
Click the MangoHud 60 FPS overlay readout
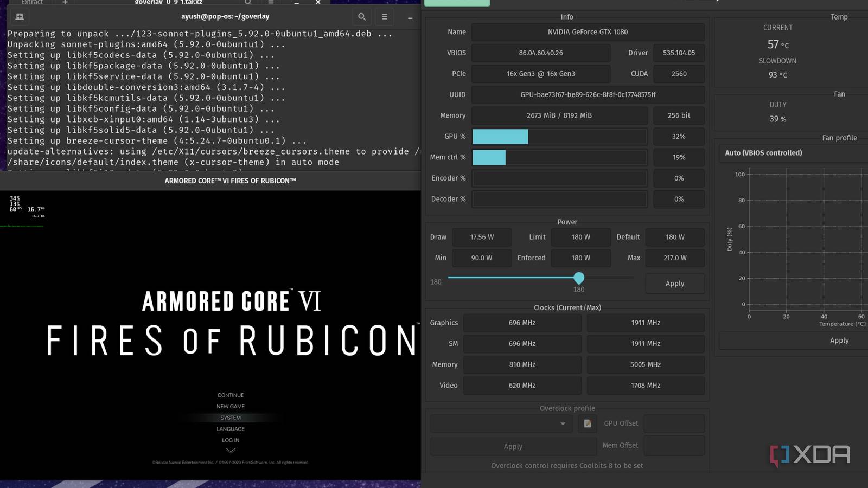coord(16,209)
